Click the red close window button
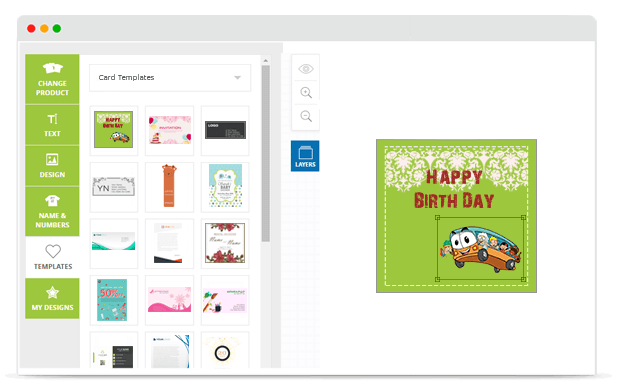The image size is (620, 391). 31,28
